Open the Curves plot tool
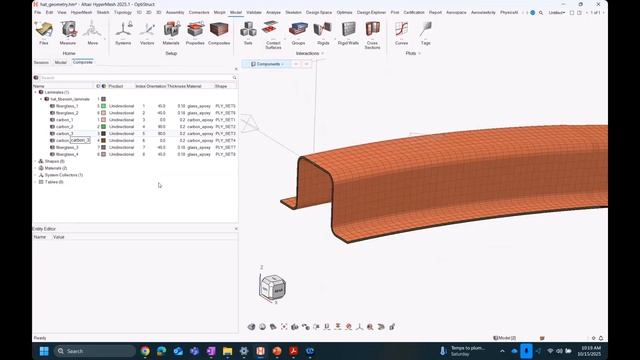640x360 pixels. pyautogui.click(x=402, y=33)
